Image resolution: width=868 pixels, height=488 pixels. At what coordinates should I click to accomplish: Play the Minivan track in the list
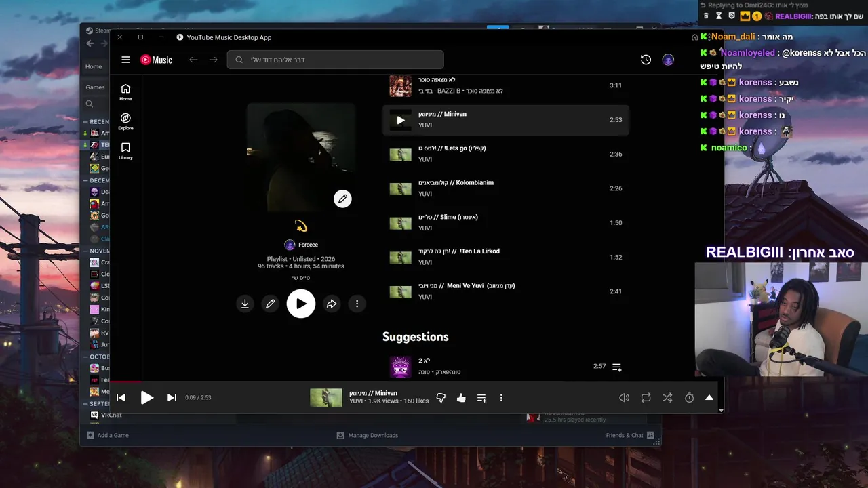click(x=400, y=120)
